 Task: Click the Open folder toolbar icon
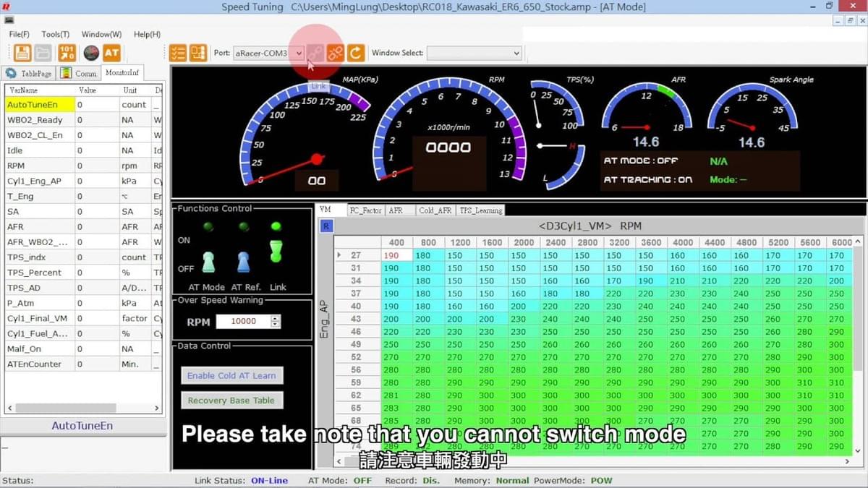pos(43,53)
